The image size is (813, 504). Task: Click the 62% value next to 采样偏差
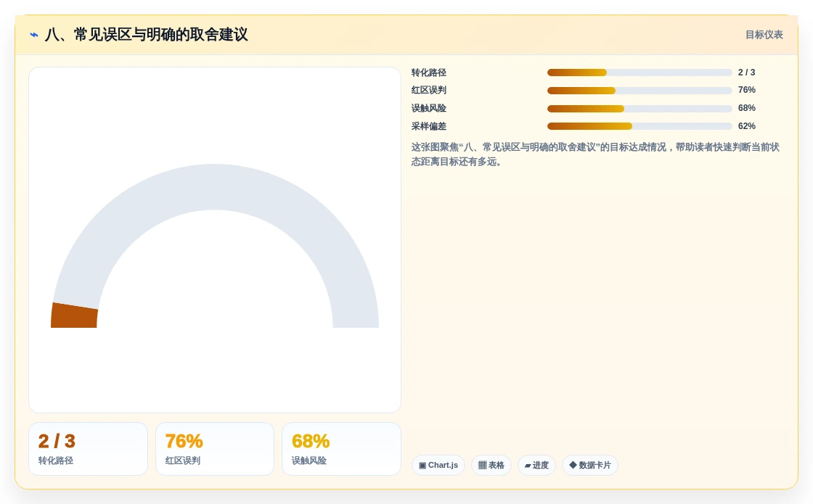[747, 126]
